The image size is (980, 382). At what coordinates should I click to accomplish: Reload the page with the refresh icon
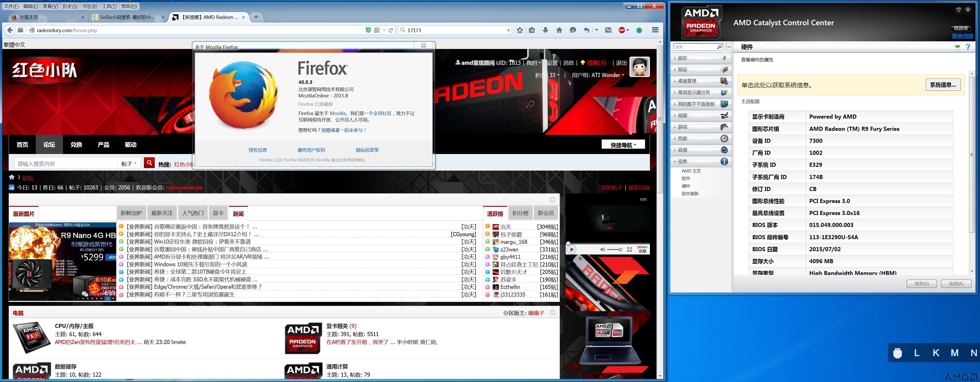(391, 30)
